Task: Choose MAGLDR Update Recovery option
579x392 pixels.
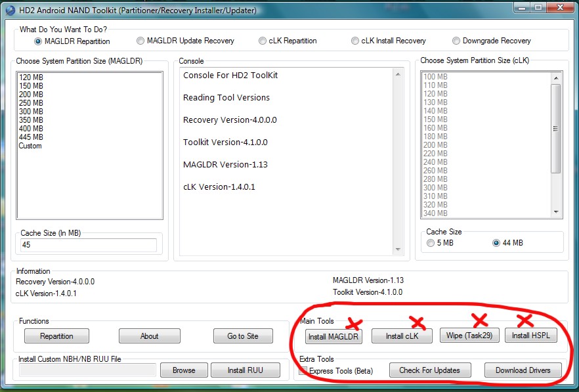Action: pos(140,41)
